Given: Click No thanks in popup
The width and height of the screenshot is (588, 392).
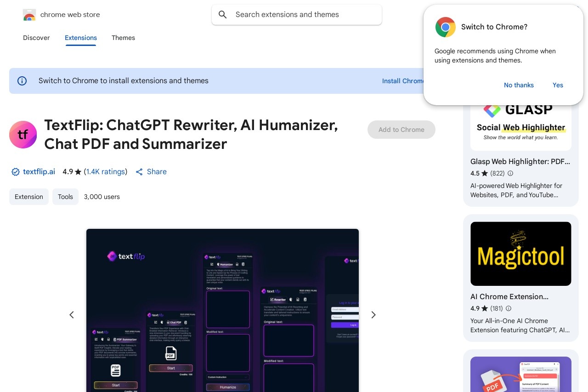Looking at the screenshot, I should [x=519, y=85].
